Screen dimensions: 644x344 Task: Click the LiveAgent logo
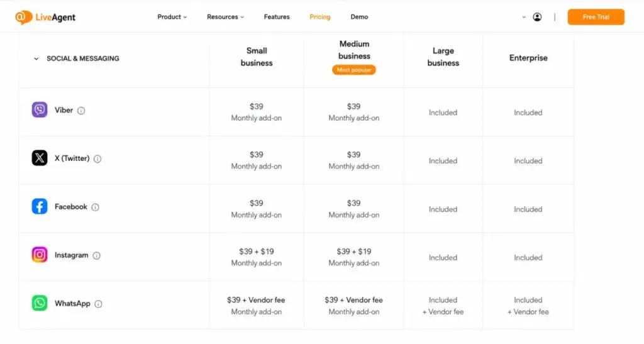point(45,17)
